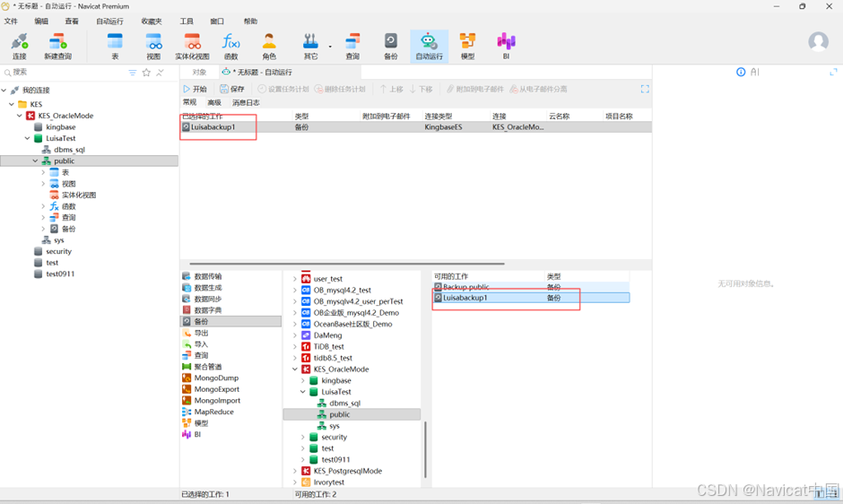Screen dimensions: 843x504
Task: Expand KES_PostgresqlMode in bottom tree
Action: [295, 471]
